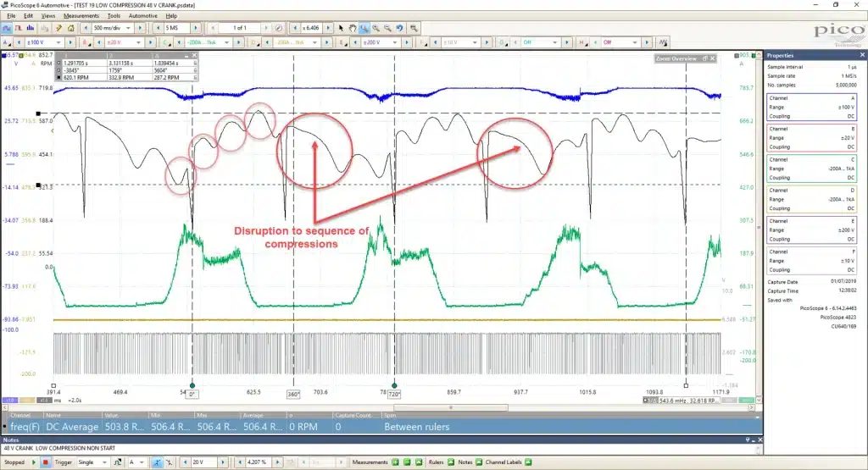
Task: Close the Properties panel
Action: tap(862, 55)
